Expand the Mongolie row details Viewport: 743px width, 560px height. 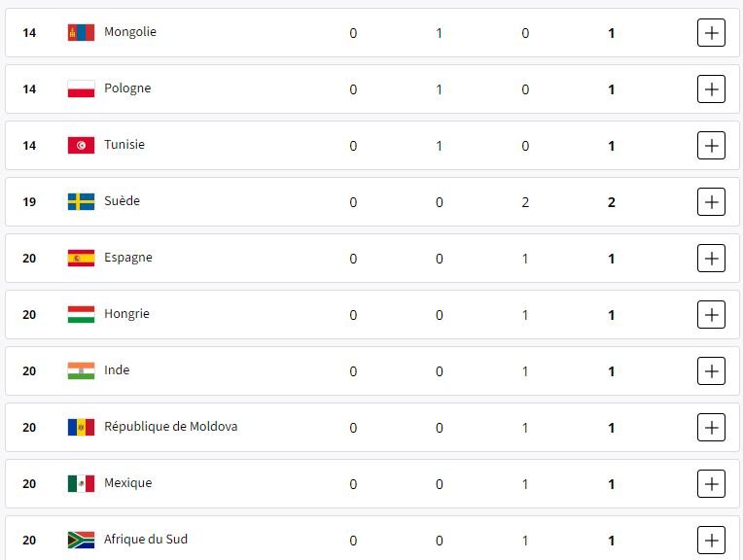[x=711, y=33]
